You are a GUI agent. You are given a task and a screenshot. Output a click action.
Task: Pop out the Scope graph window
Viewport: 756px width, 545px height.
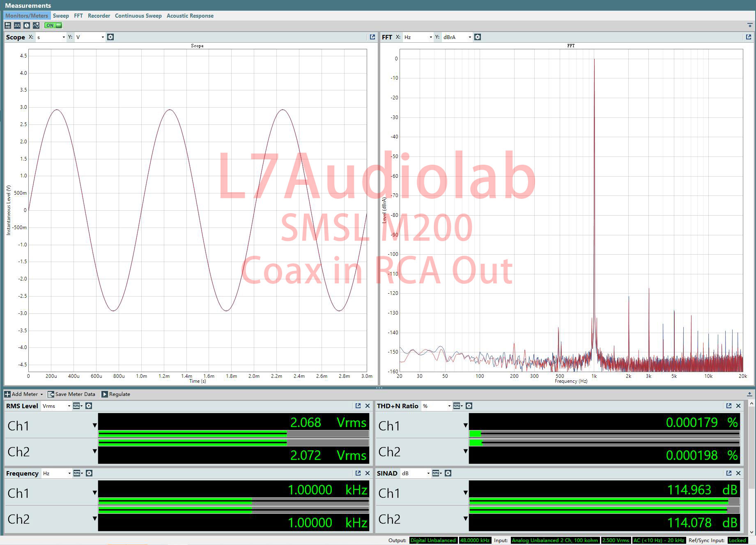372,37
